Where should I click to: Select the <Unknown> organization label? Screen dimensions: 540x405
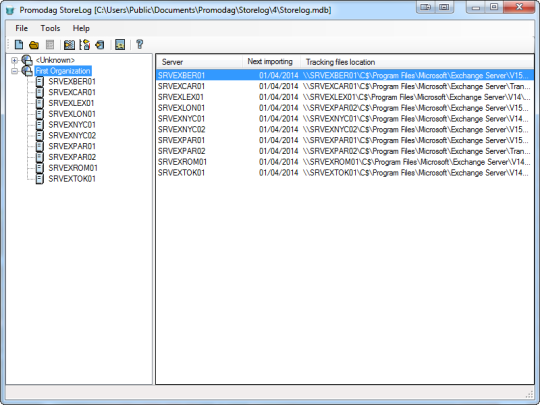click(x=55, y=60)
